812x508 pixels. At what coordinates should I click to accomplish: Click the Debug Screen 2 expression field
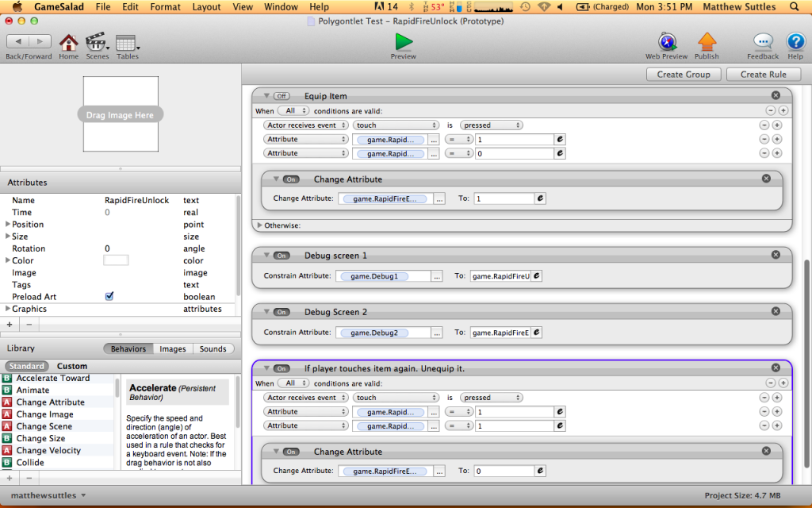pyautogui.click(x=500, y=333)
